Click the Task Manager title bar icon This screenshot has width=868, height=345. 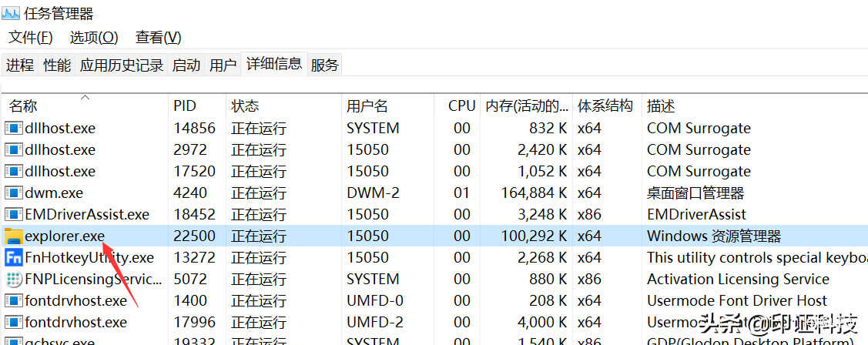tap(11, 13)
